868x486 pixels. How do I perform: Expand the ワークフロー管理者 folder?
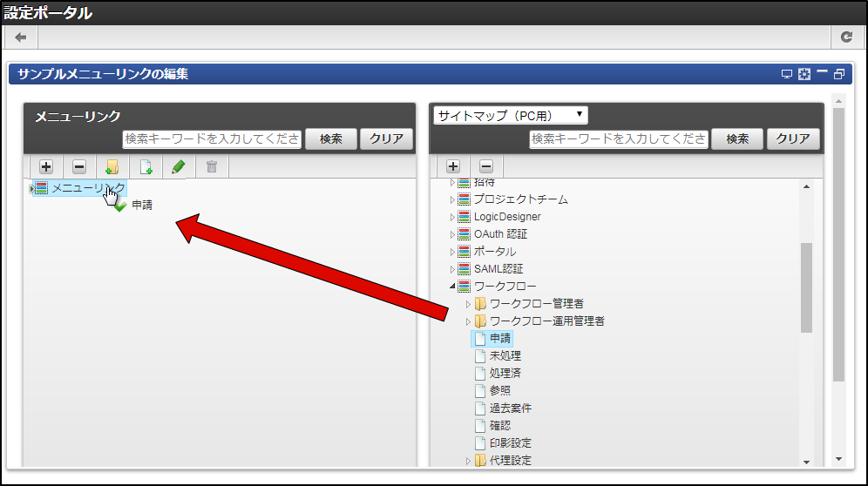(468, 304)
